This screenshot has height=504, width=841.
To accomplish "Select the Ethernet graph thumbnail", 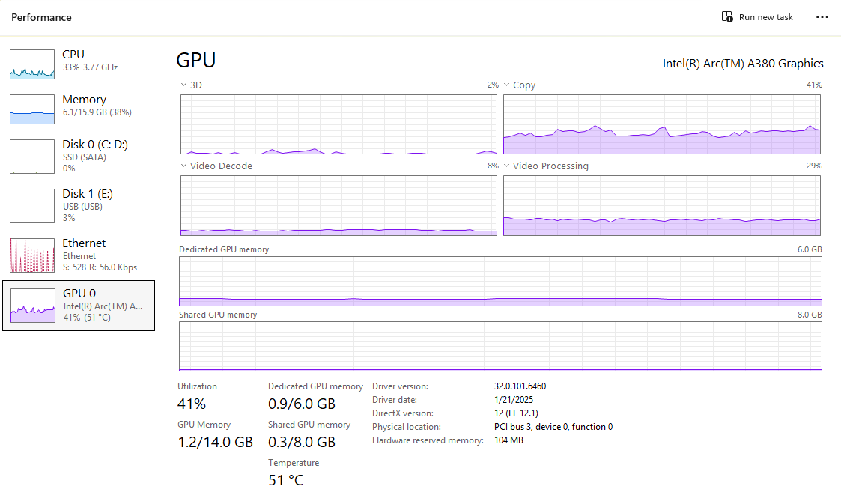I will (x=32, y=255).
